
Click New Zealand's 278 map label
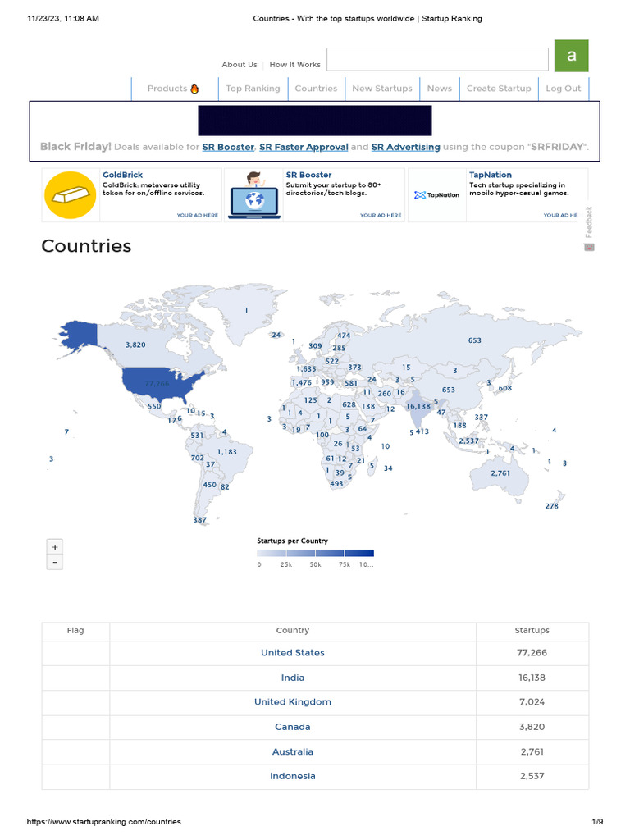[552, 505]
